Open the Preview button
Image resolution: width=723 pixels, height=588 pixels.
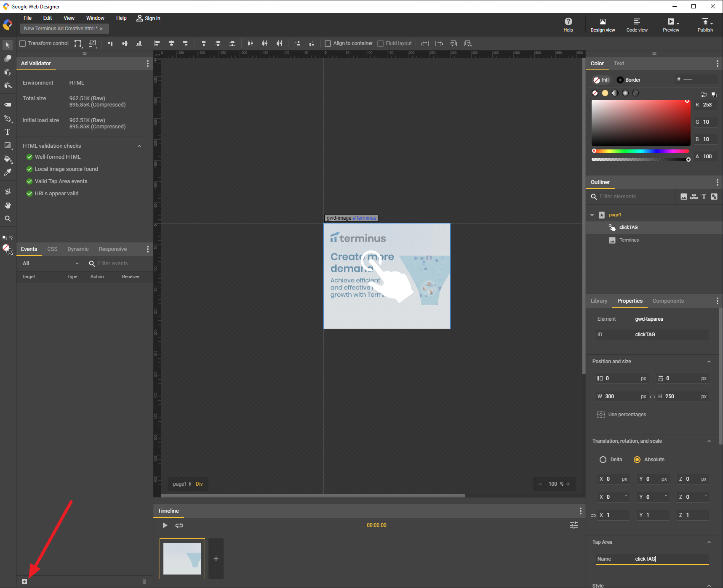point(671,25)
